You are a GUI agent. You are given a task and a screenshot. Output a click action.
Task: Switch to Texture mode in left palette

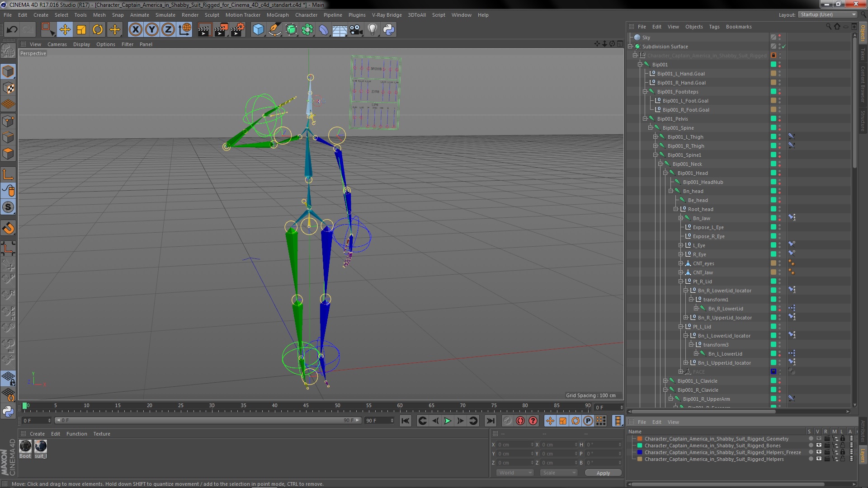click(x=8, y=88)
